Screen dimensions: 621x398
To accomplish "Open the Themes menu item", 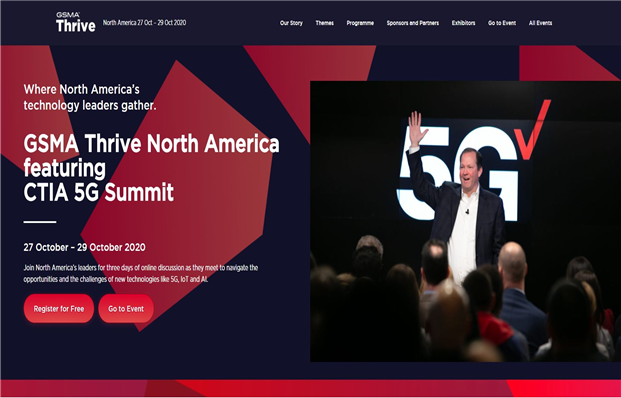I will (324, 23).
